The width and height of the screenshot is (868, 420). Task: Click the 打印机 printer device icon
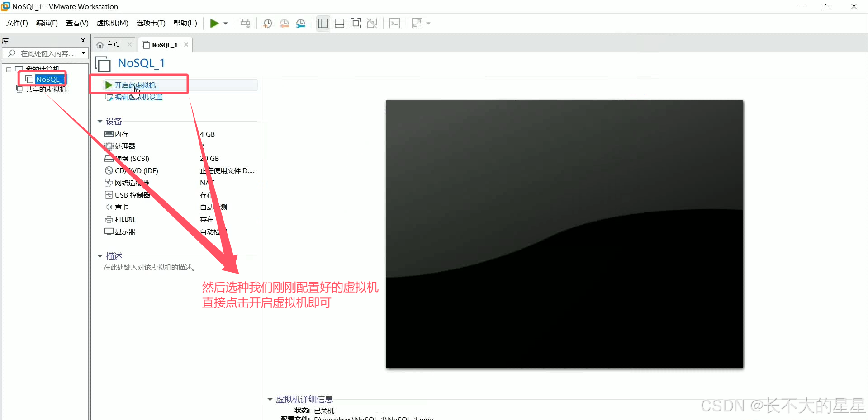click(109, 219)
